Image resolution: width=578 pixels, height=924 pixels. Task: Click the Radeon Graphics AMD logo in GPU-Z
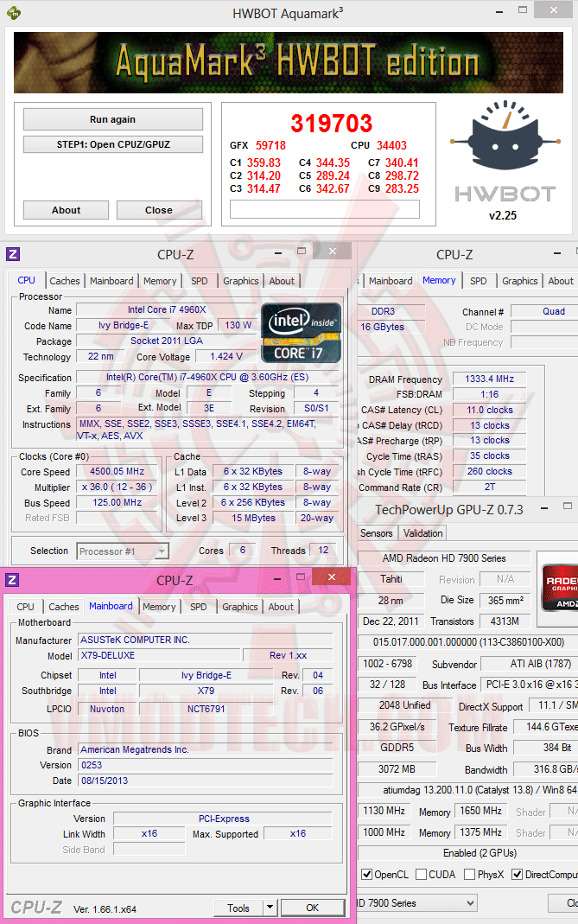560,588
